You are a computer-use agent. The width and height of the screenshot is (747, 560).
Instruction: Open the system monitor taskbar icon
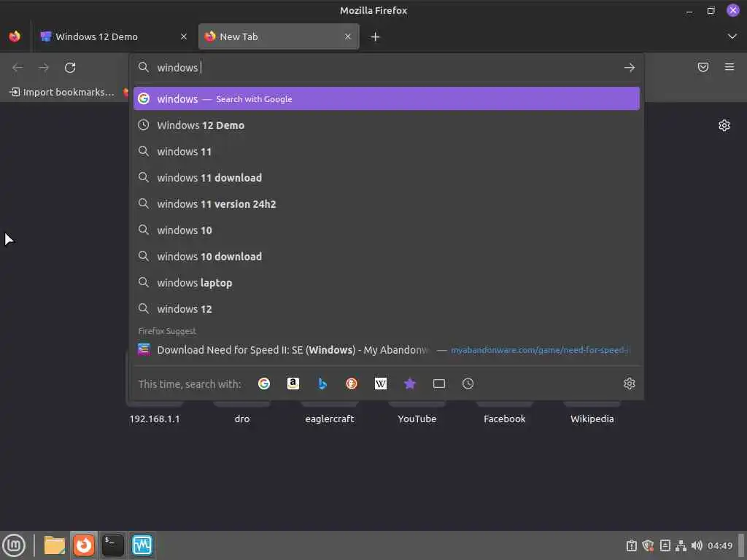point(142,545)
